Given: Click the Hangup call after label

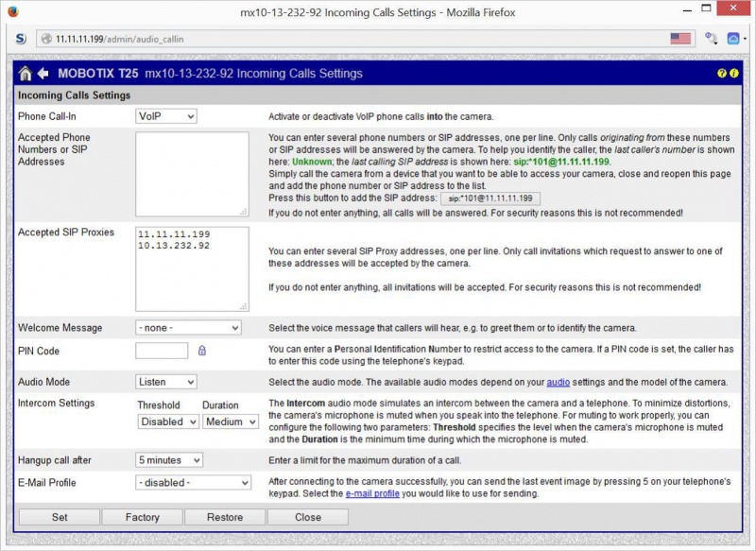Looking at the screenshot, I should pos(54,460).
